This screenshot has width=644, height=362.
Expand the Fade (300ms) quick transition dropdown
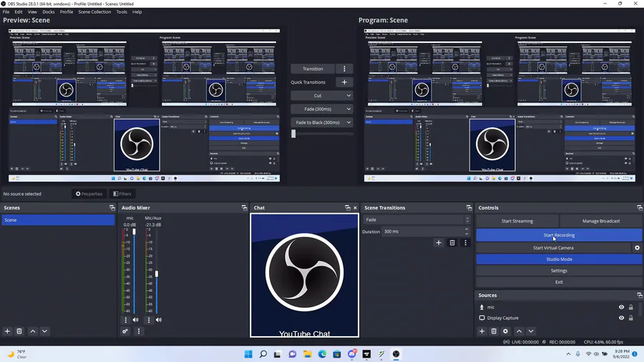348,109
